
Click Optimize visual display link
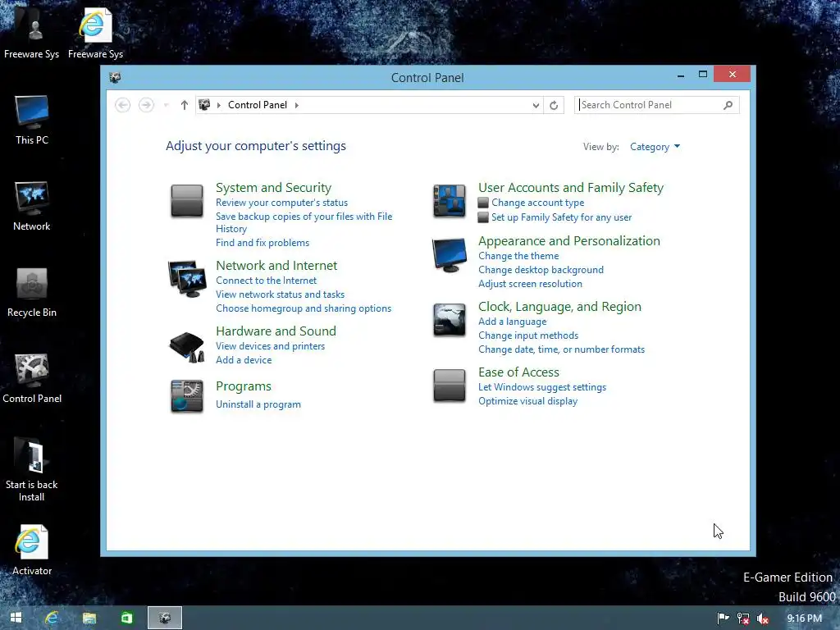coord(527,401)
